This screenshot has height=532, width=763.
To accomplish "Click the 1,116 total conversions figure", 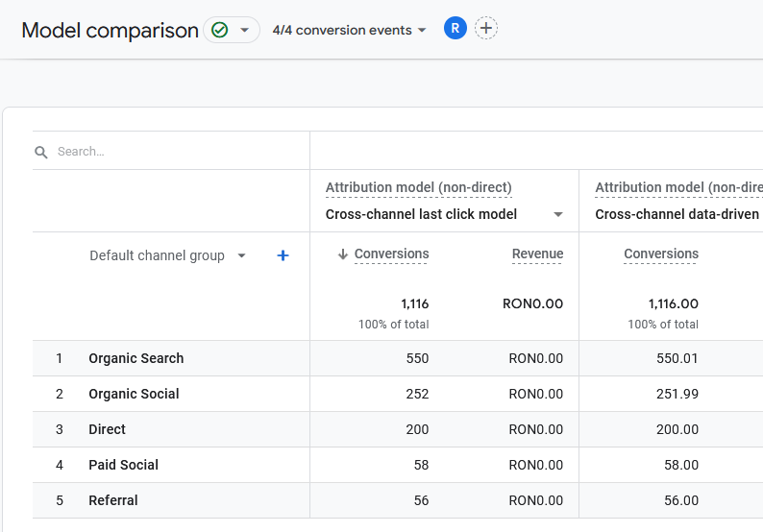I will coord(414,303).
